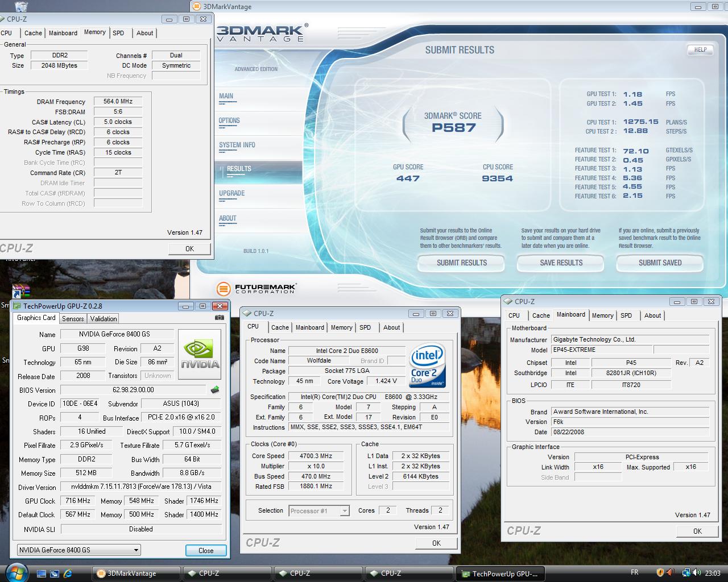Click the taskbar clock showing 23:03
Viewport: 728px width, 582px height.
click(x=713, y=573)
